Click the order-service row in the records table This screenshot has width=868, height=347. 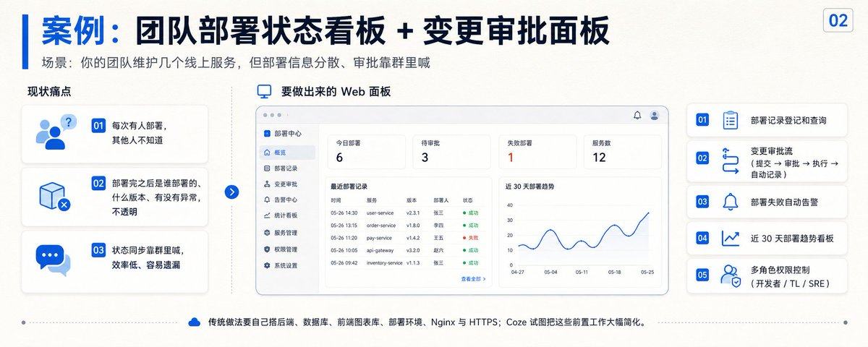(409, 226)
